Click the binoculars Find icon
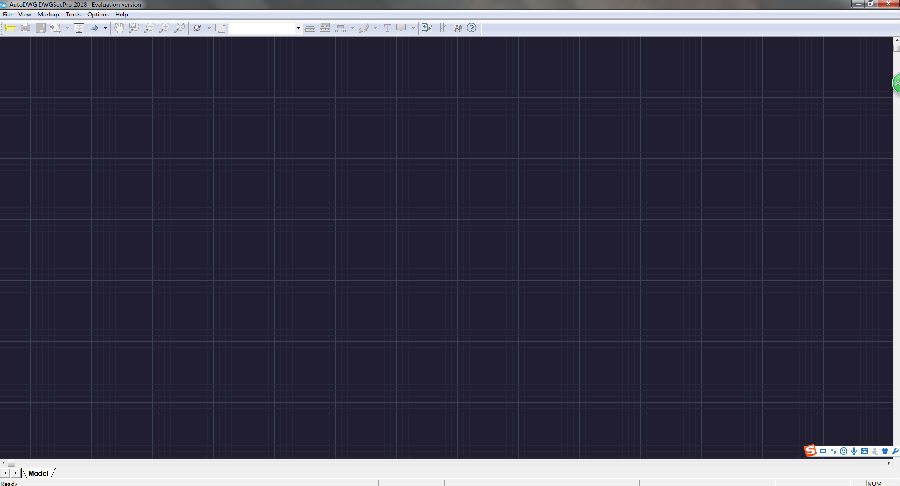 pos(457,28)
